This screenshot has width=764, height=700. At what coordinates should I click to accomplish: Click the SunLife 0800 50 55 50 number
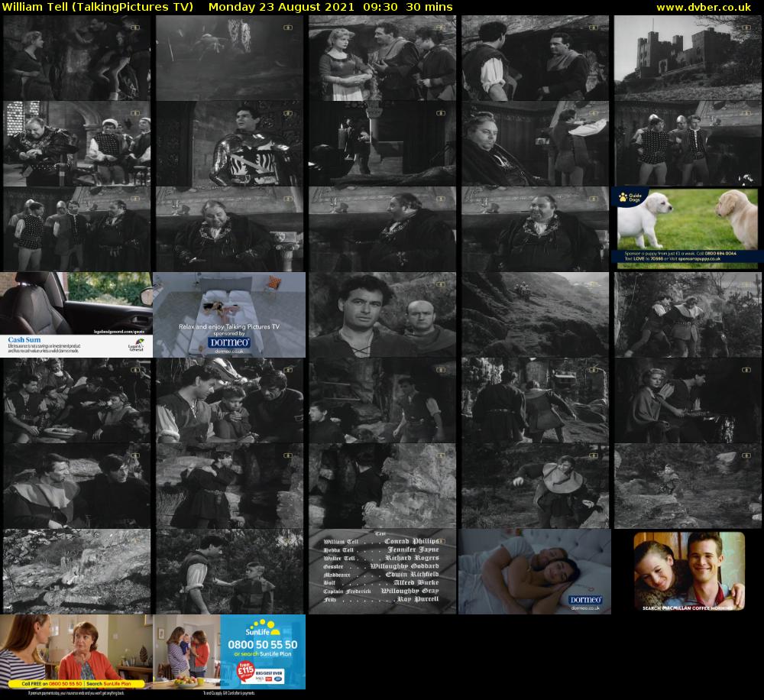pyautogui.click(x=262, y=645)
